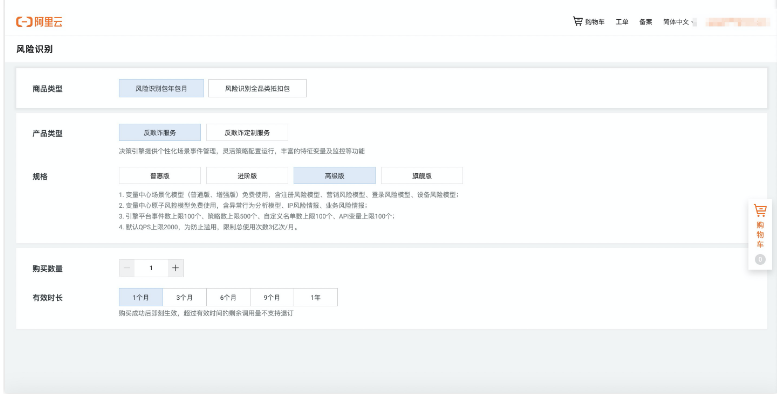
Task: Select the 高级版 specification
Action: pos(334,175)
